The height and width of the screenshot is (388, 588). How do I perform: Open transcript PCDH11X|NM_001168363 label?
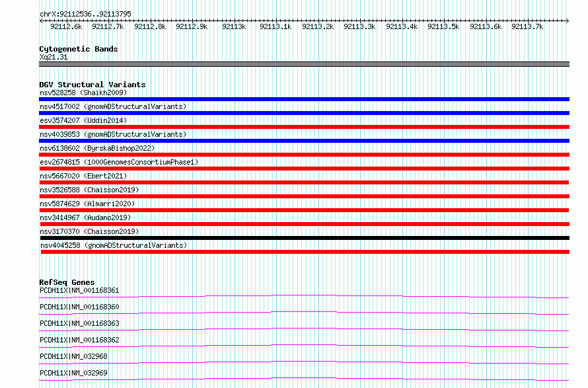point(79,323)
